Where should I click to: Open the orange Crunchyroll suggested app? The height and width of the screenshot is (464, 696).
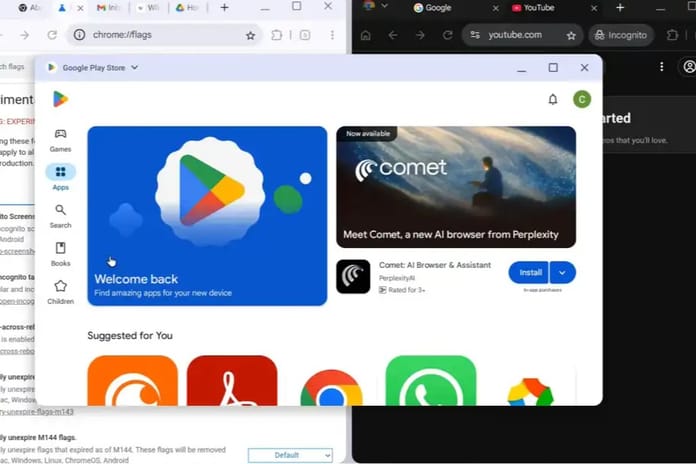click(x=132, y=381)
